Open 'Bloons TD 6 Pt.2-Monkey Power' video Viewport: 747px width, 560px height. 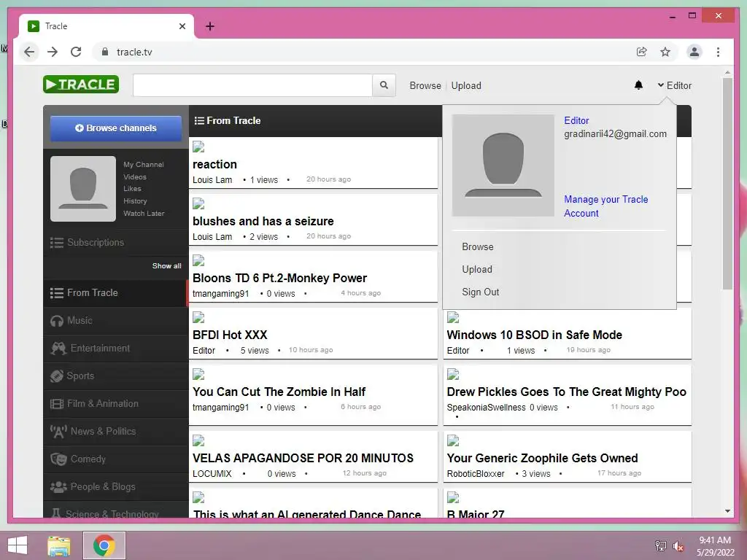click(279, 278)
